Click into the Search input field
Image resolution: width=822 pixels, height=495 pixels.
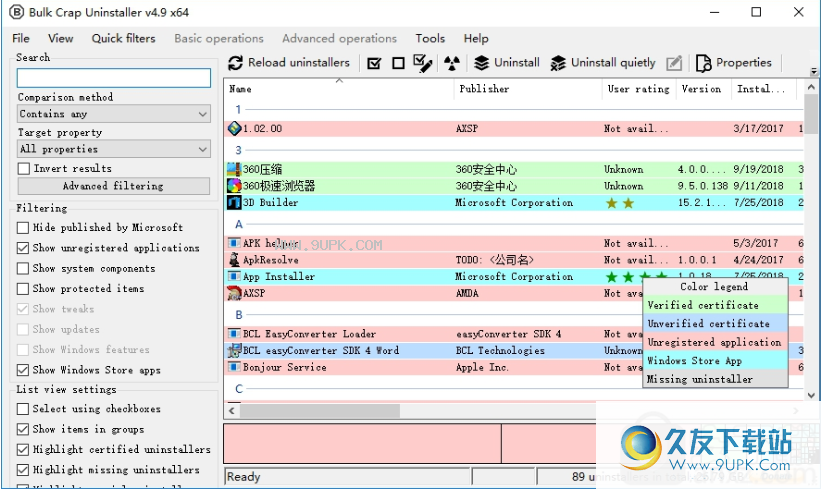(x=114, y=78)
